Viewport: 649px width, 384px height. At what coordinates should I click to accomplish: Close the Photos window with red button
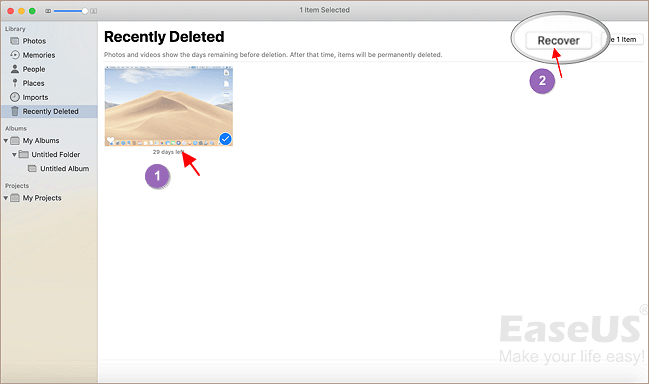click(11, 11)
